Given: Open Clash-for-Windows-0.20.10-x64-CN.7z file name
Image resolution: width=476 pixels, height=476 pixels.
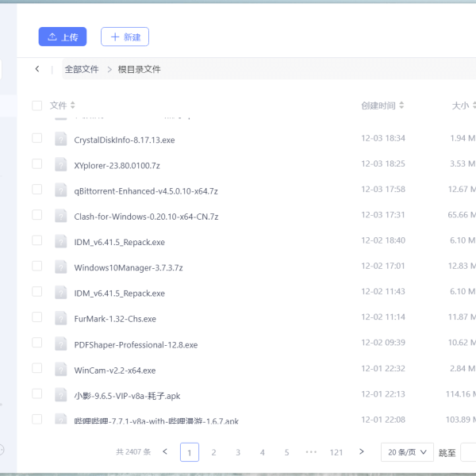Looking at the screenshot, I should [x=146, y=217].
